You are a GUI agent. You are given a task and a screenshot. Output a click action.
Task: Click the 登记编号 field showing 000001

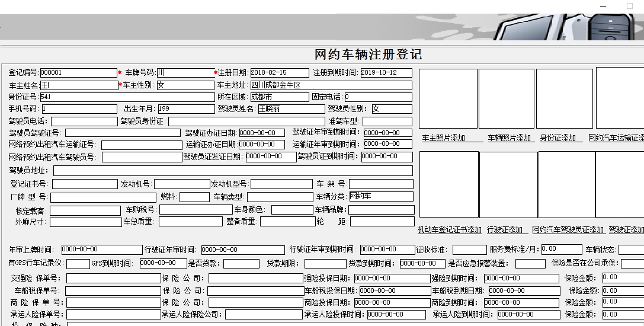pyautogui.click(x=78, y=73)
